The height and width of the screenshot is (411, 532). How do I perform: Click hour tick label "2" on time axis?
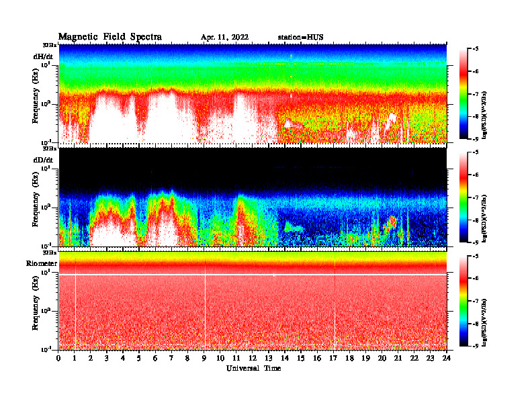pos(91,358)
